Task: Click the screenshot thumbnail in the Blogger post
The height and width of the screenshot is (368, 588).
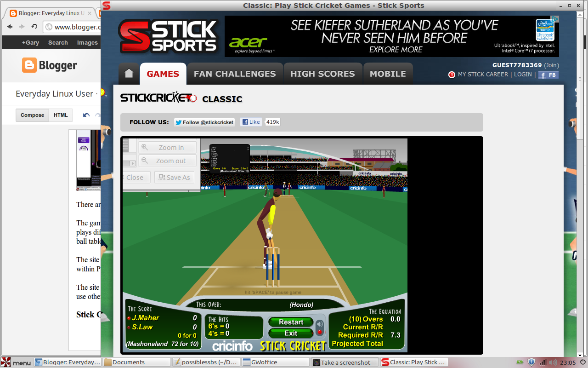Action: coord(89,160)
